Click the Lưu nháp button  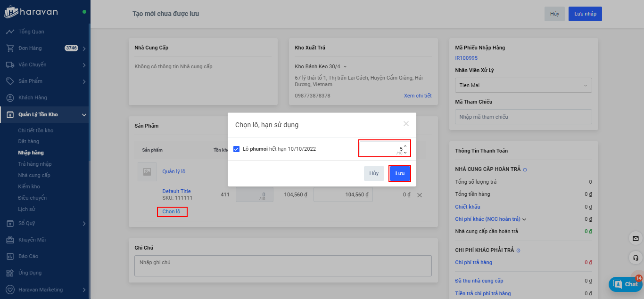pyautogui.click(x=585, y=14)
